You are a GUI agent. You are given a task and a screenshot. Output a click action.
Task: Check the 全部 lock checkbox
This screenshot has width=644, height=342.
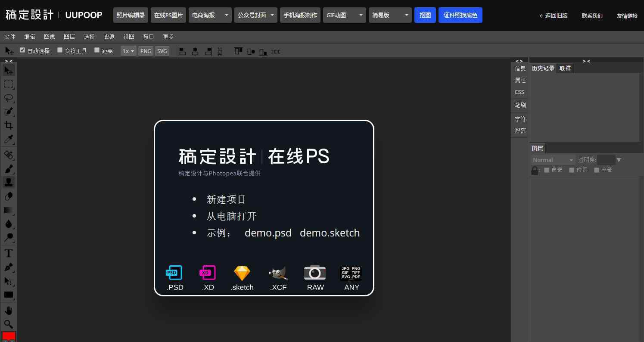(597, 170)
